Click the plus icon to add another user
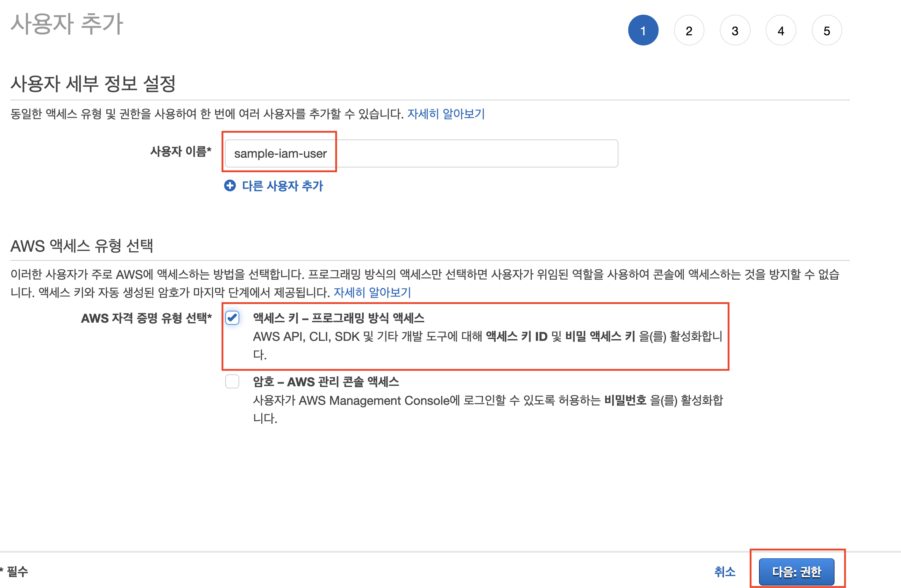The height and width of the screenshot is (588, 901). (230, 186)
